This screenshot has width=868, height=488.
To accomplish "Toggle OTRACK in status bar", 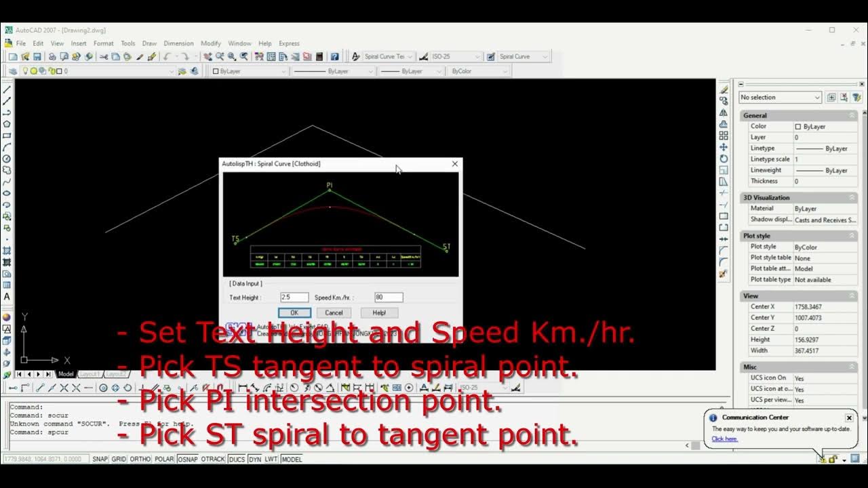I will coord(213,459).
